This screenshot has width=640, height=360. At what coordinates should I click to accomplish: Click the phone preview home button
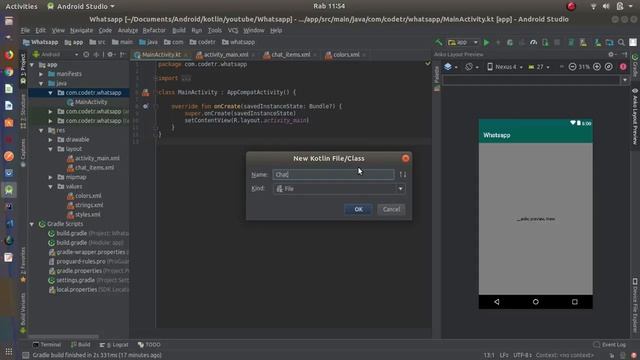(536, 302)
